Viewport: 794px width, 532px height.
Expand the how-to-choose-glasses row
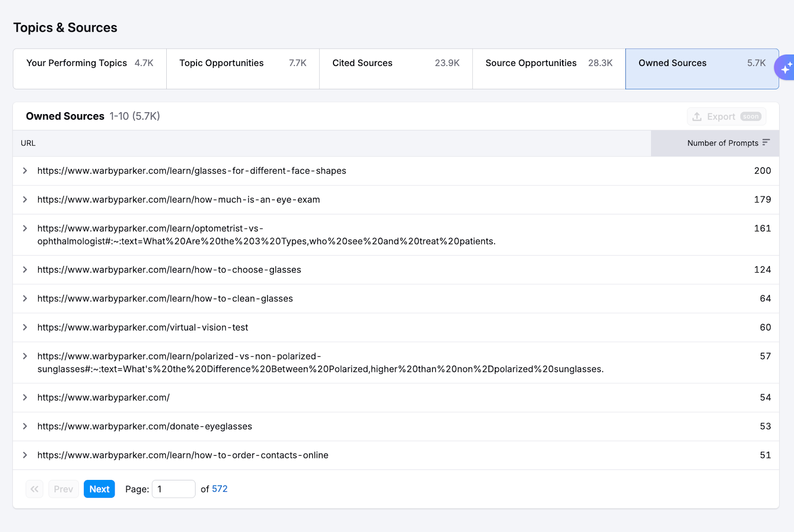[x=25, y=269]
